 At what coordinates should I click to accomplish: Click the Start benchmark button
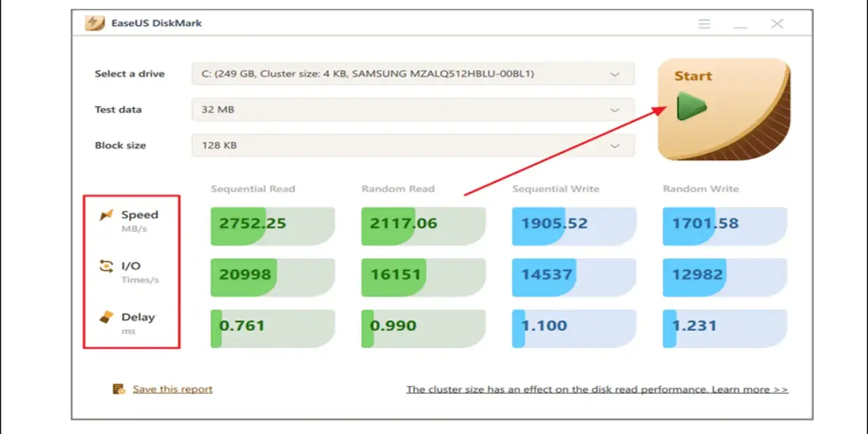pyautogui.click(x=724, y=109)
